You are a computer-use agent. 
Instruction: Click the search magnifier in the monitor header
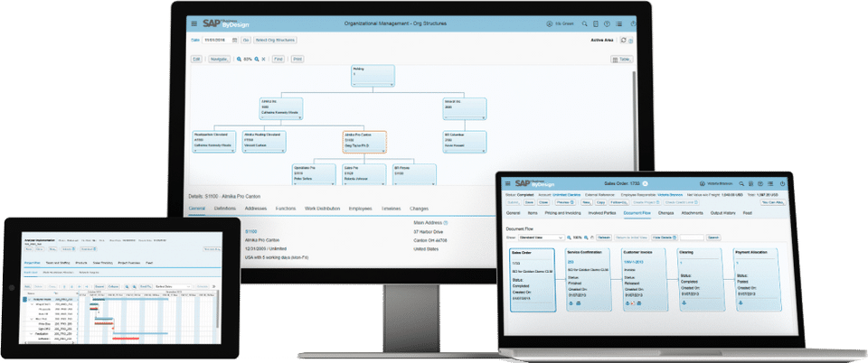tap(585, 23)
